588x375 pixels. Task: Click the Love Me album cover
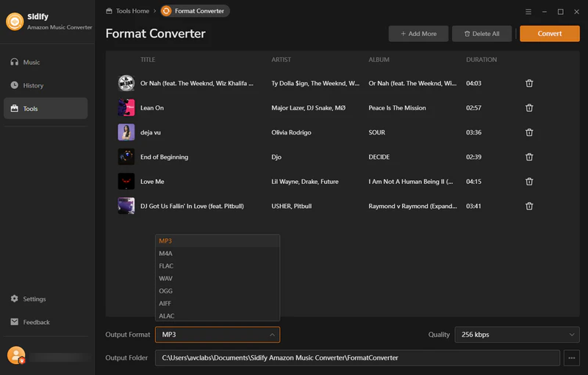(126, 182)
